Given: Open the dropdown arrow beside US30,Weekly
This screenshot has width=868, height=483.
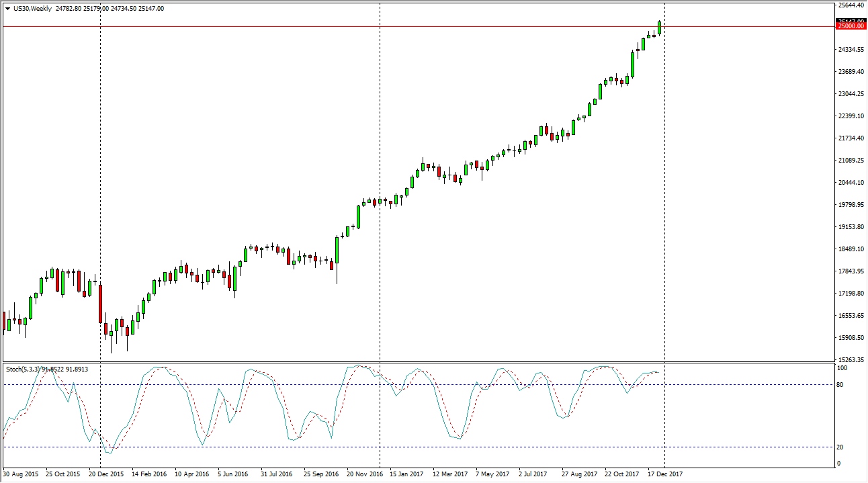Looking at the screenshot, I should pyautogui.click(x=7, y=9).
